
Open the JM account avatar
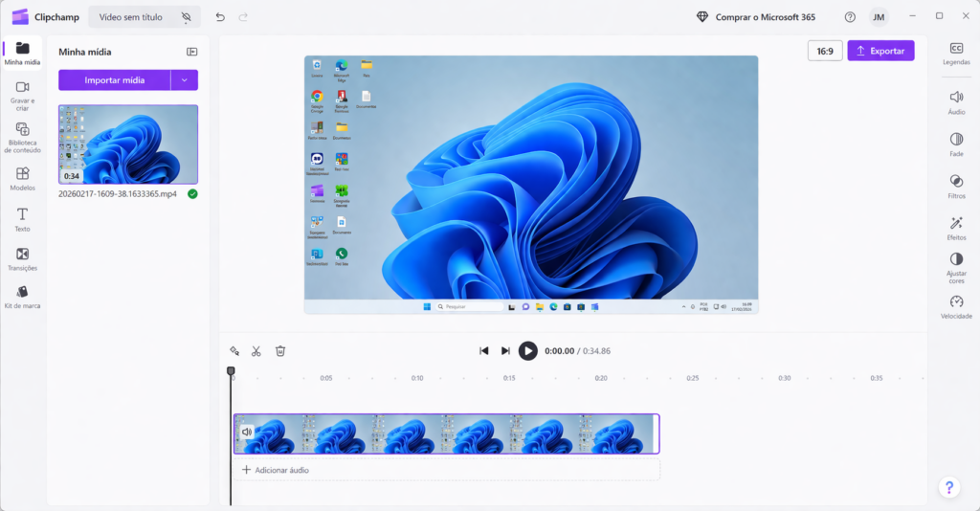click(x=879, y=17)
